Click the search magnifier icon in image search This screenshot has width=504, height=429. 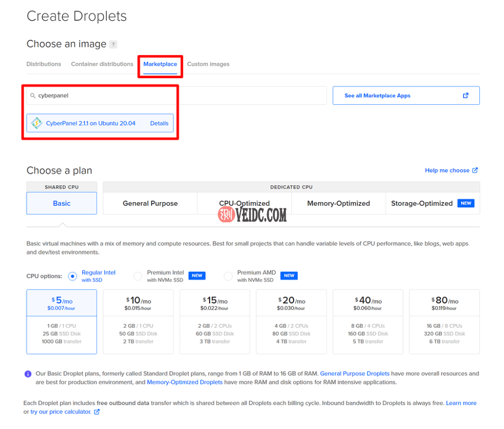click(33, 95)
